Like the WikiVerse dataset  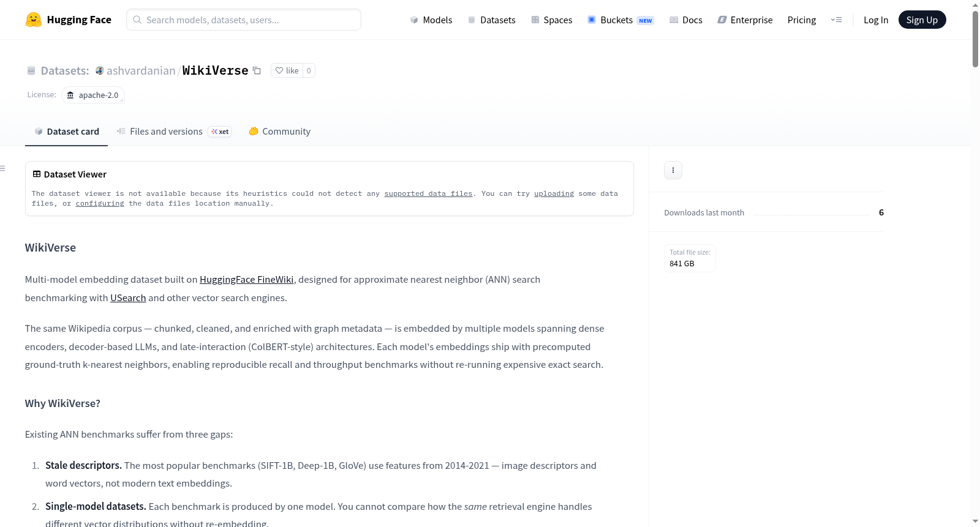coord(287,70)
